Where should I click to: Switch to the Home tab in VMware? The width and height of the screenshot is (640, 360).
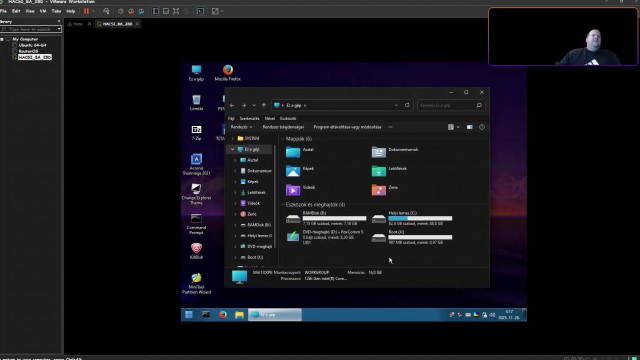[x=76, y=24]
